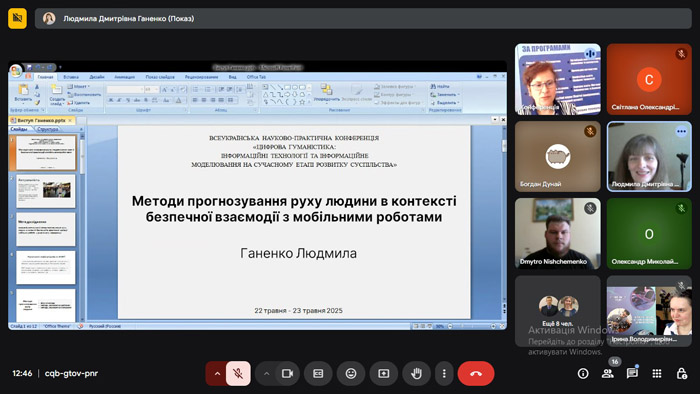Screen dimensions: 700x394
Task: Click the Вставить paste icon in ribbon
Action: tap(23, 91)
